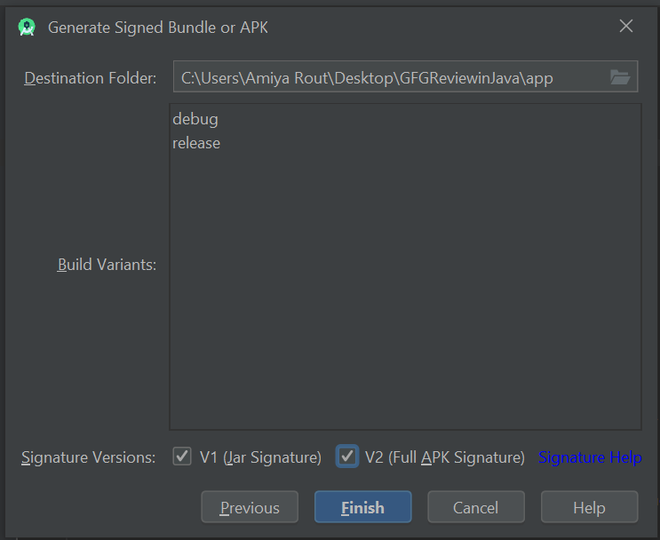Click the 'V1 (Jar Signature)' label text
The width and height of the screenshot is (660, 540).
tap(260, 457)
